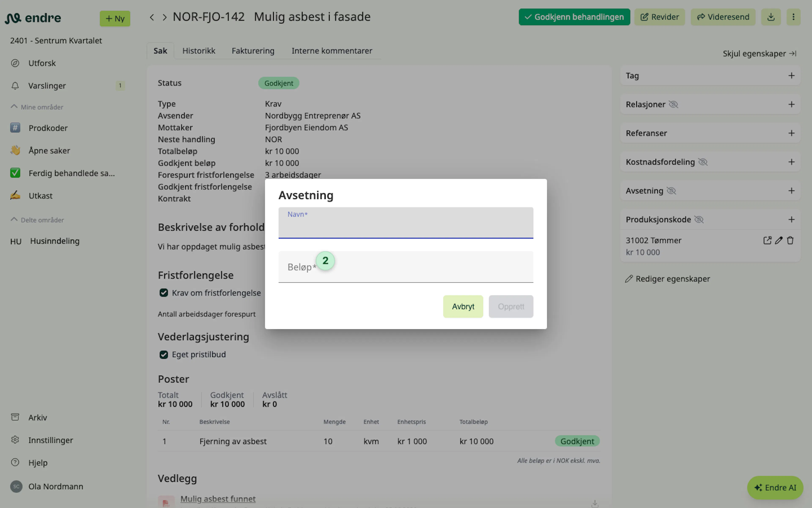812x508 pixels.
Task: Add Kostnadsfordeling with plus icon
Action: click(x=791, y=162)
